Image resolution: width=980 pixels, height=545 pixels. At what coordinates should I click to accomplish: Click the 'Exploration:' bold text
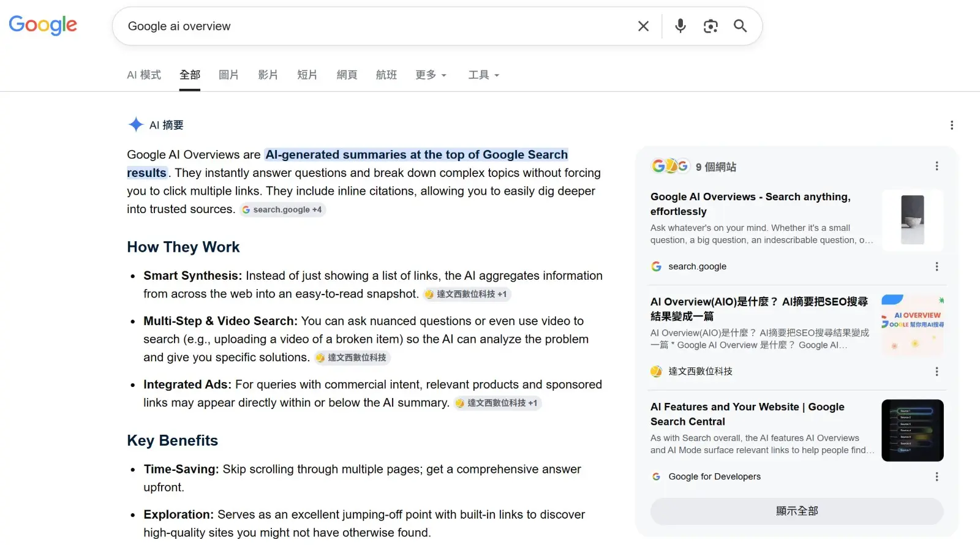pos(179,514)
